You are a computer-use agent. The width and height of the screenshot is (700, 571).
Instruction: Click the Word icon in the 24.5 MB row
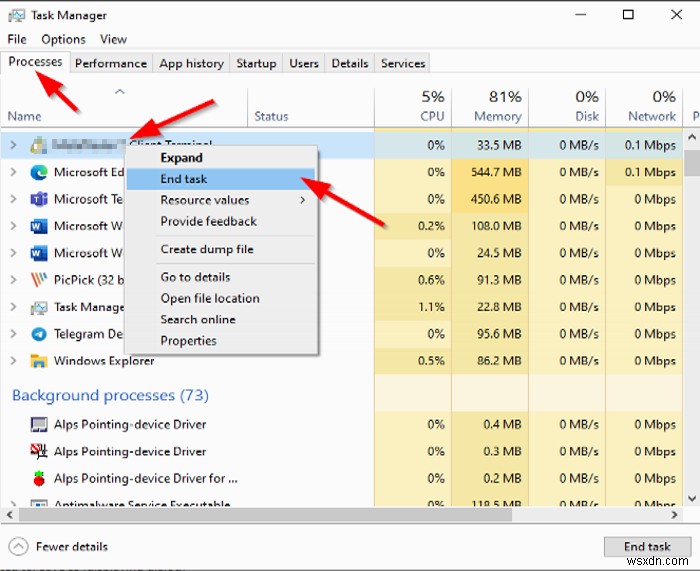(39, 253)
